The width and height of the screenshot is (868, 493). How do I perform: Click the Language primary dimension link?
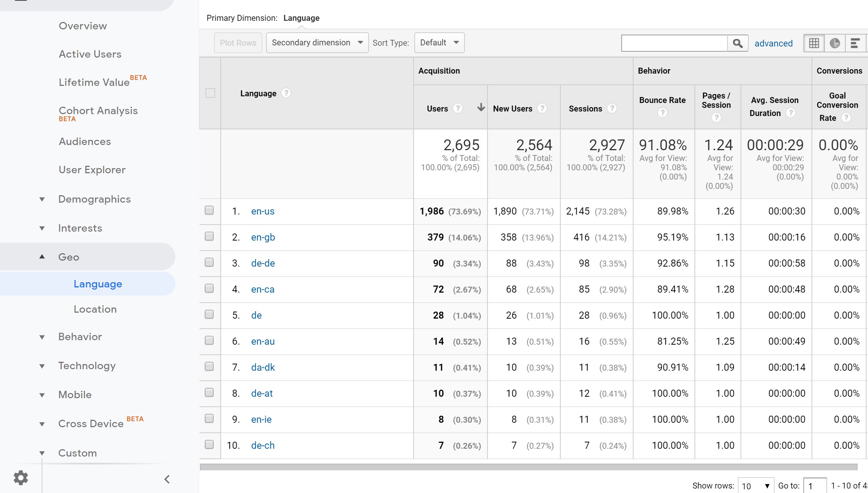[x=301, y=18]
